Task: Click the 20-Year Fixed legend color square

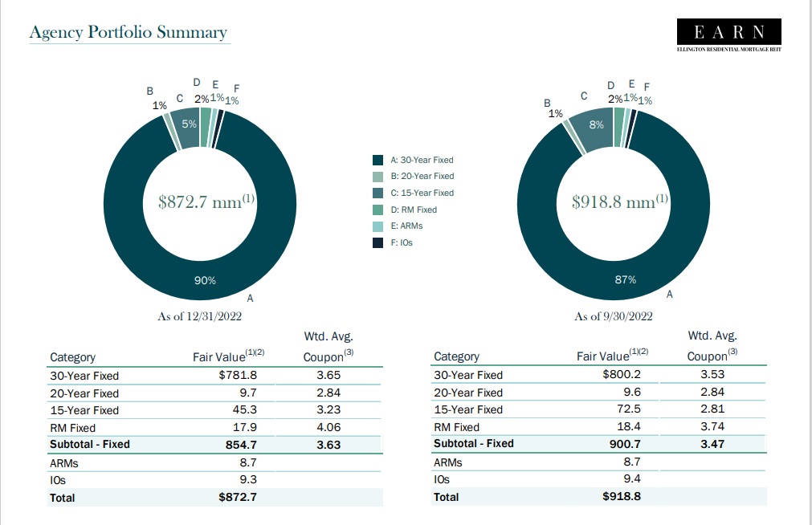Action: 377,176
